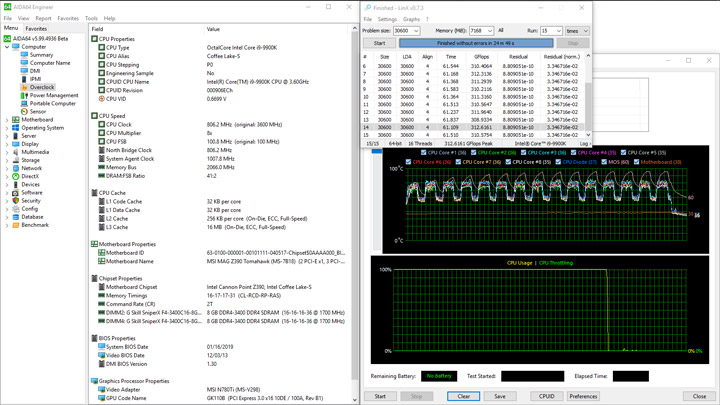The image size is (720, 405).
Task: Click the Devices category icon
Action: coord(16,185)
